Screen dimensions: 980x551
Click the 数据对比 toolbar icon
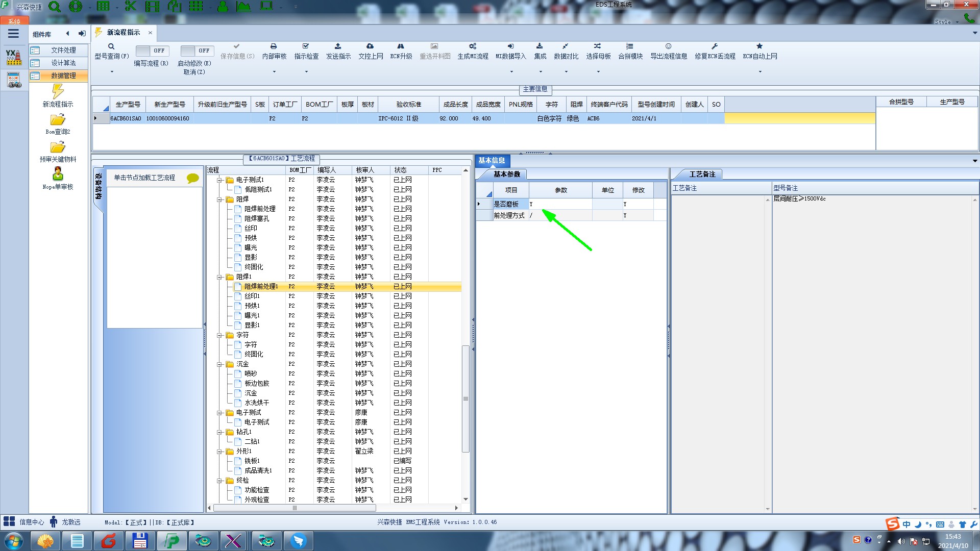[566, 46]
